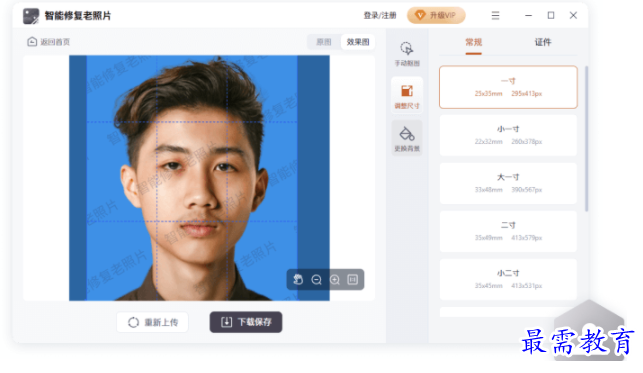Activate the hand pan tool

(x=298, y=280)
